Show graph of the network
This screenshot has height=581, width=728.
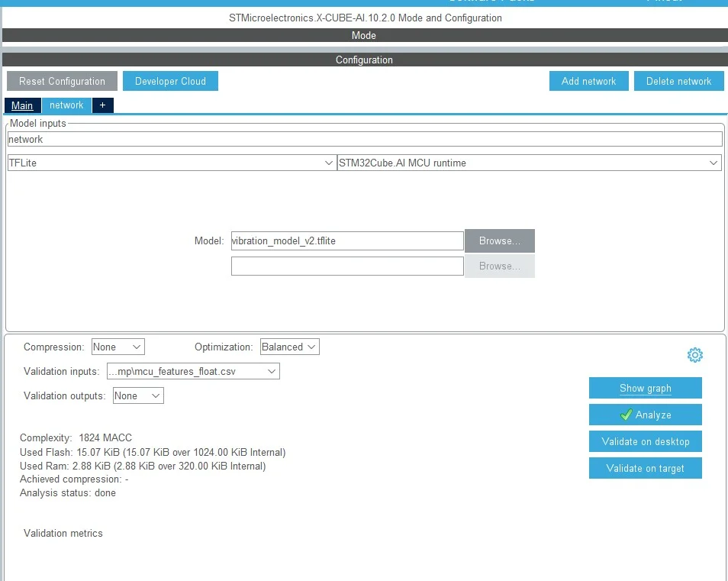(645, 388)
